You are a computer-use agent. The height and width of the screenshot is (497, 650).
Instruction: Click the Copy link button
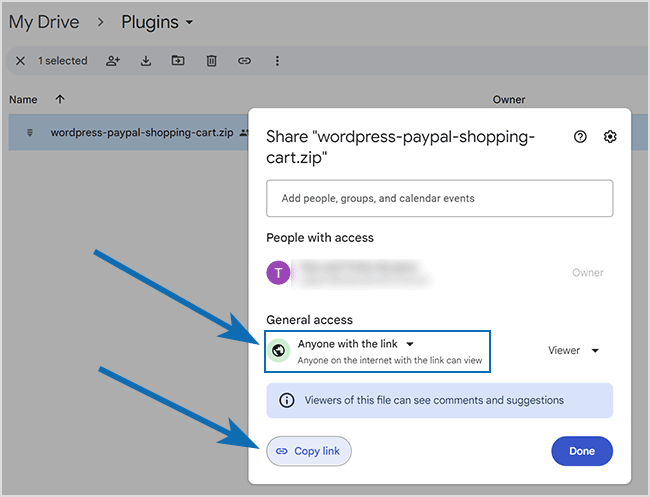point(309,451)
